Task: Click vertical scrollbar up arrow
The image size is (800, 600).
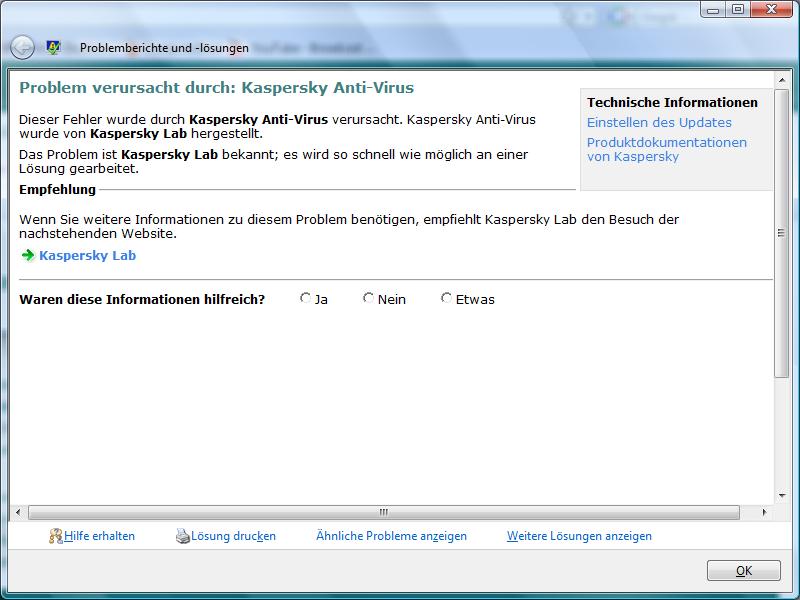Action: pyautogui.click(x=782, y=80)
